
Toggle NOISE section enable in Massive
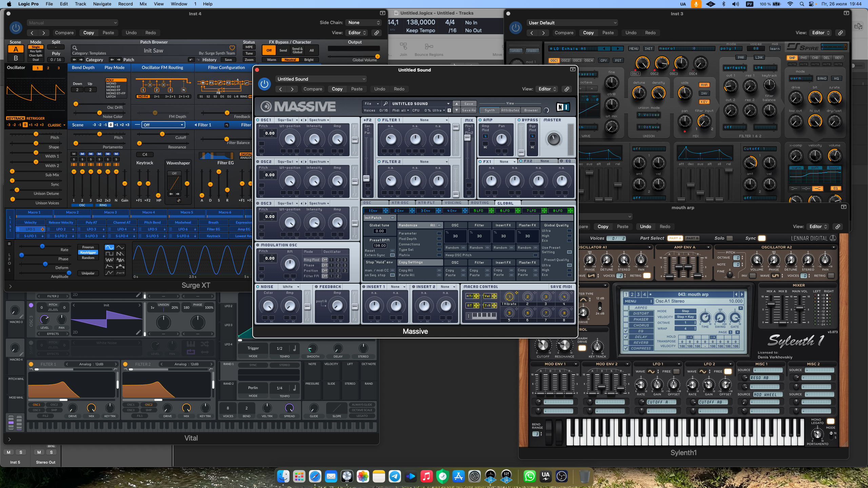[x=258, y=287]
